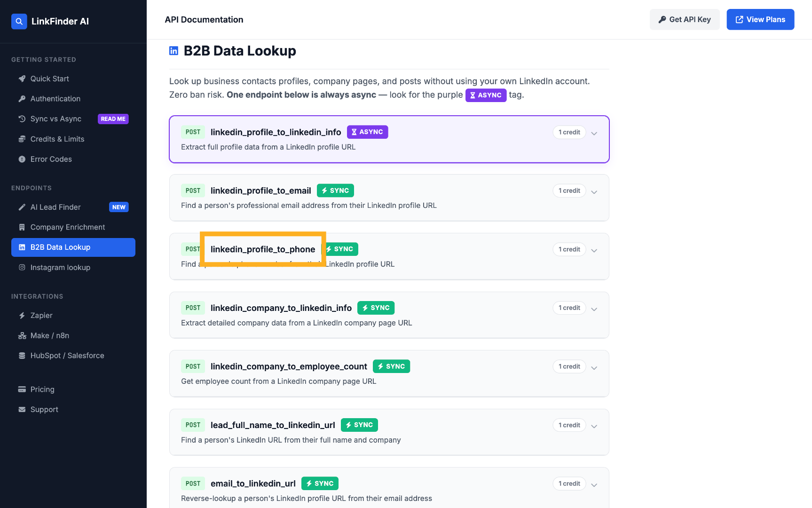Screen dimensions: 812x508
Task: Click the READ ME badge
Action: pyautogui.click(x=113, y=119)
